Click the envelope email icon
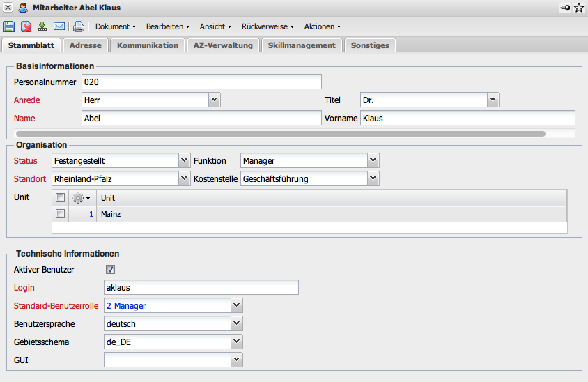This screenshot has width=588, height=382. (x=59, y=26)
